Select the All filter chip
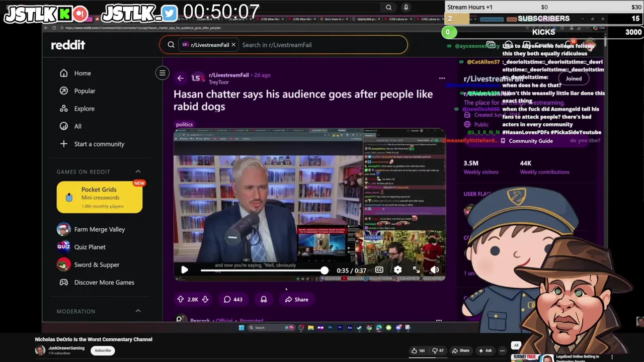The image size is (644, 362). [x=516, y=345]
